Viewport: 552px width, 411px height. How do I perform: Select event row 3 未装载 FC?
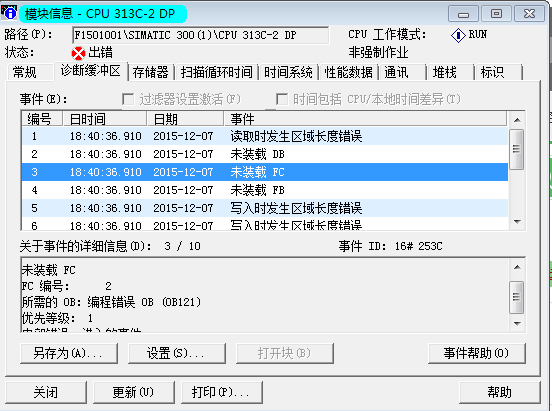tap(265, 172)
